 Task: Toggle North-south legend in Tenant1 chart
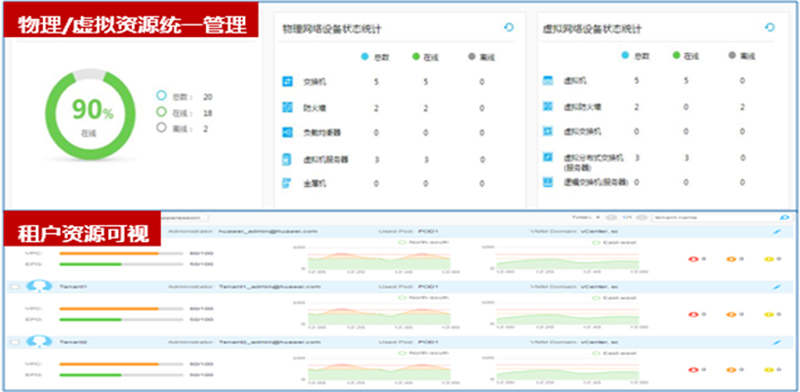(x=421, y=298)
